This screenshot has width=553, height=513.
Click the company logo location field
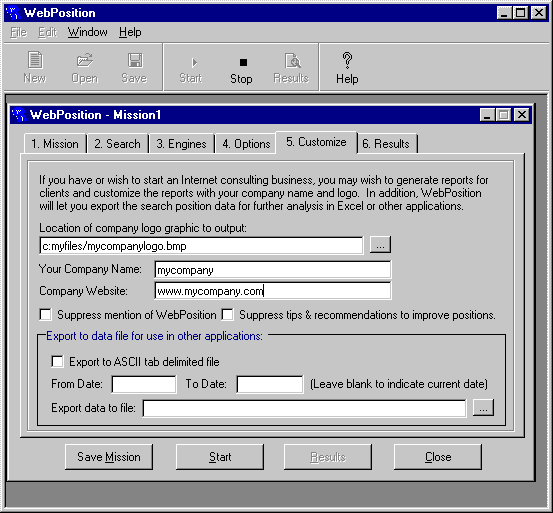[201, 246]
